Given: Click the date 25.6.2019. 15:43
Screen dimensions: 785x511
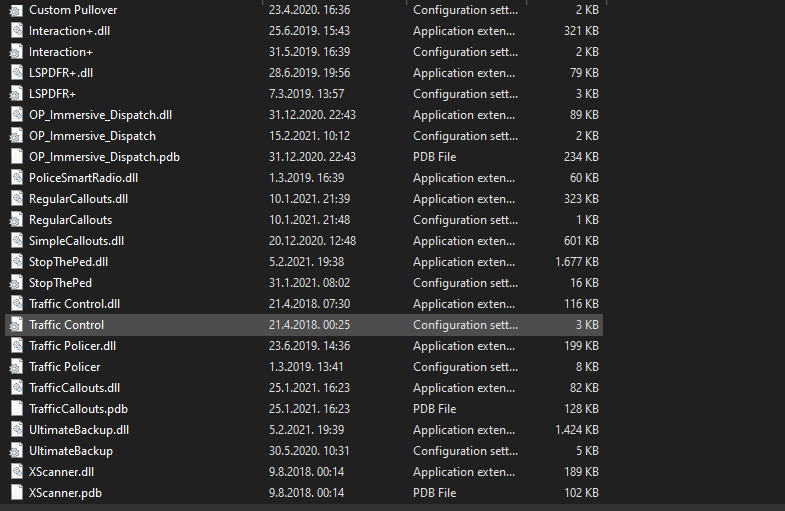Looking at the screenshot, I should 309,31.
